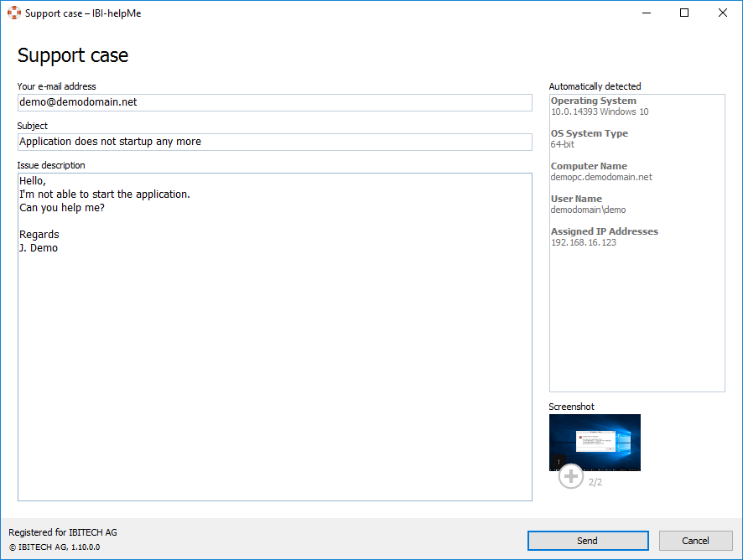Close the Support case window

click(x=722, y=13)
